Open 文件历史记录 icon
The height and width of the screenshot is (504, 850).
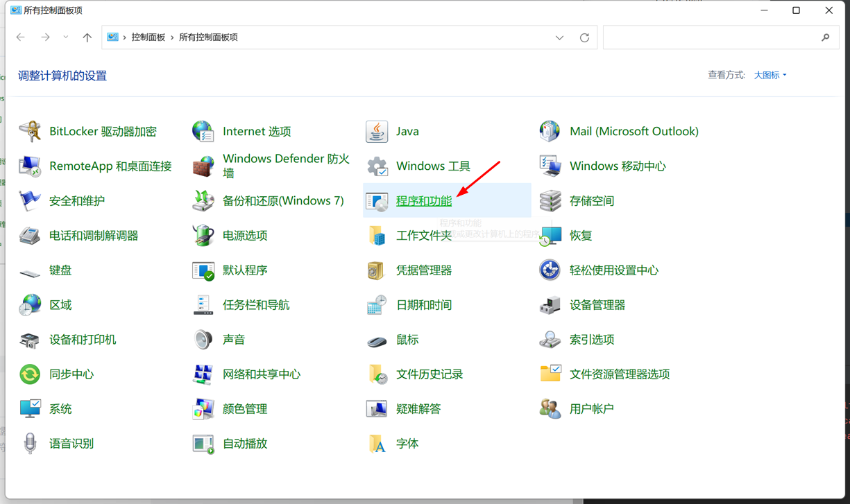click(377, 374)
